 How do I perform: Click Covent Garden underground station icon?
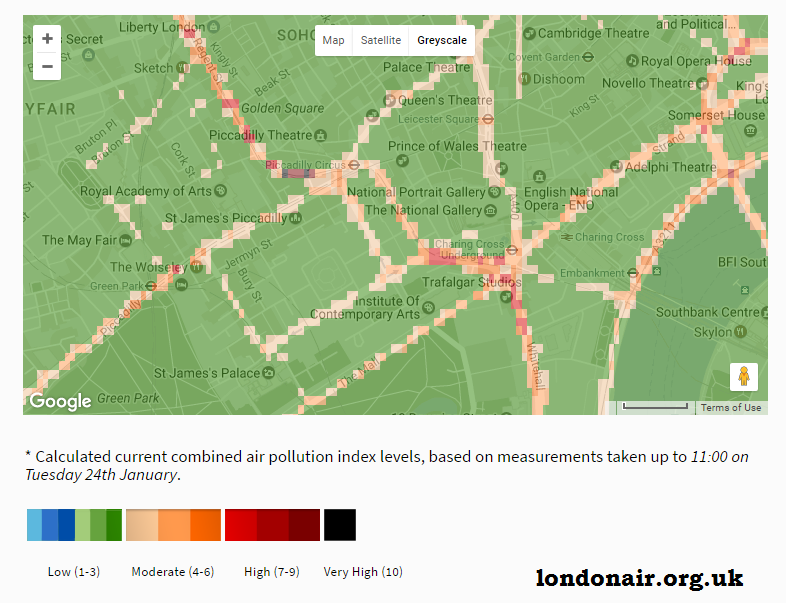[589, 58]
